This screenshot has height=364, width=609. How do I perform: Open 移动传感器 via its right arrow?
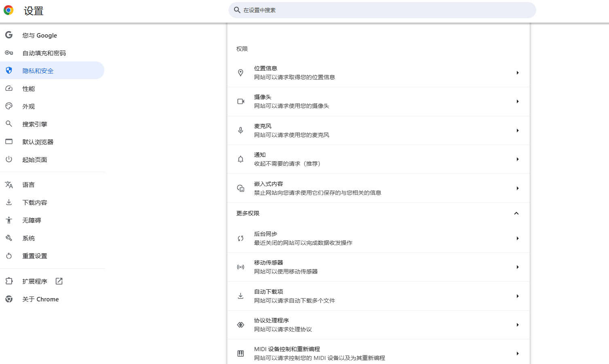518,267
